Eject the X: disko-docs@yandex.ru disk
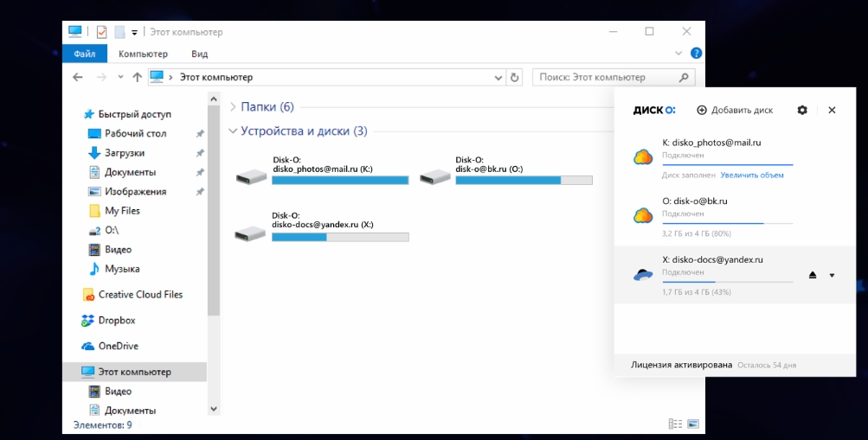The image size is (868, 440). click(x=813, y=275)
